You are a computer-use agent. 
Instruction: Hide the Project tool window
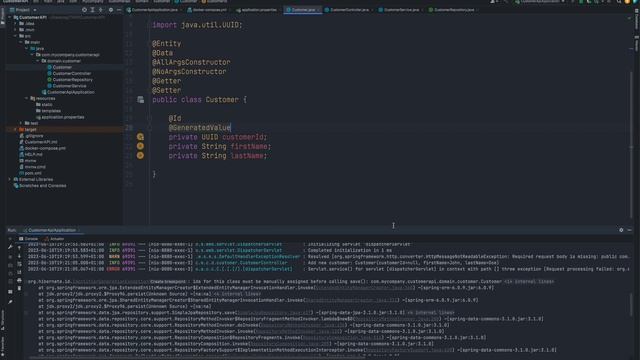(x=119, y=10)
